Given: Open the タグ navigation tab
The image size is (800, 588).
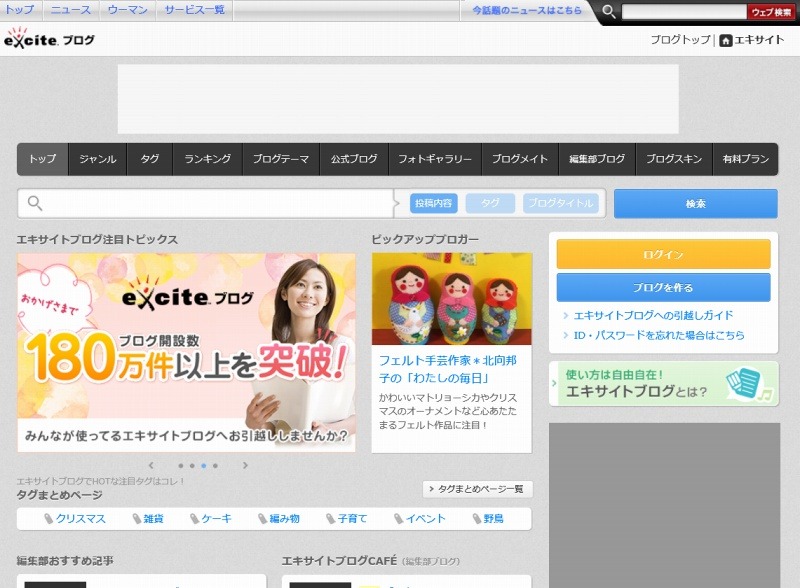Looking at the screenshot, I should [150, 159].
